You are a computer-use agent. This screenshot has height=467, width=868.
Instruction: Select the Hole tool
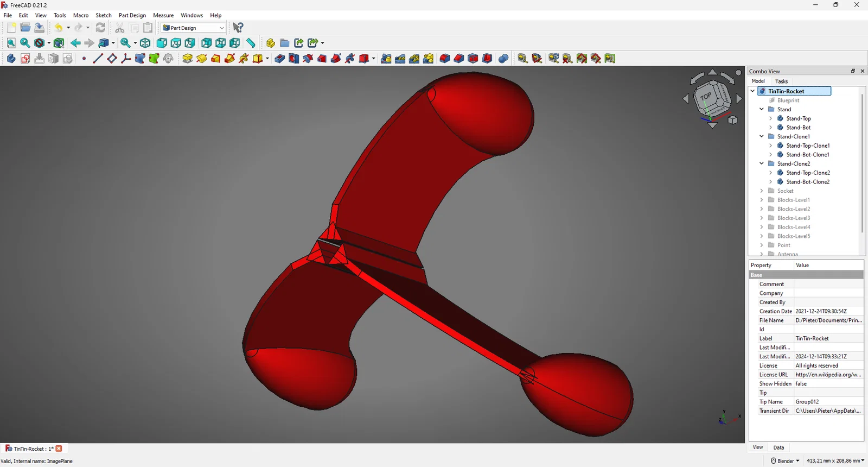click(294, 59)
